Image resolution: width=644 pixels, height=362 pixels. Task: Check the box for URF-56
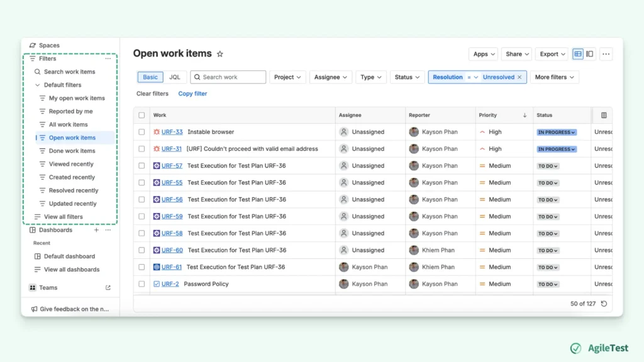pyautogui.click(x=142, y=199)
